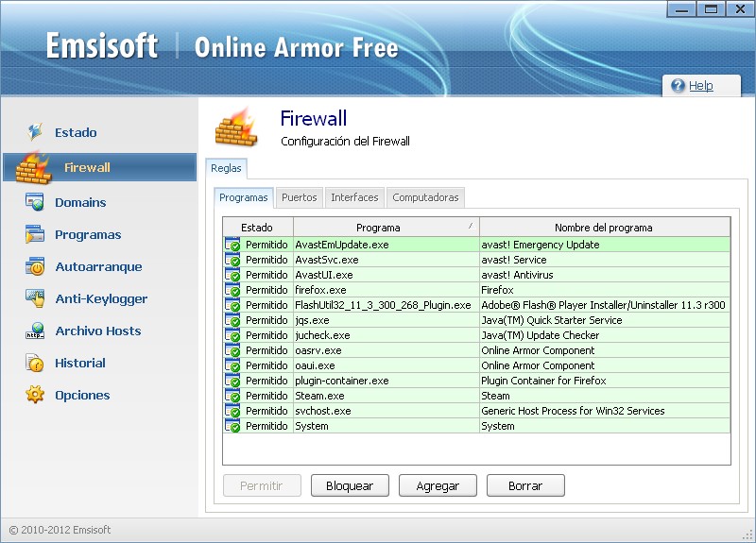Open the Help link

[x=700, y=86]
